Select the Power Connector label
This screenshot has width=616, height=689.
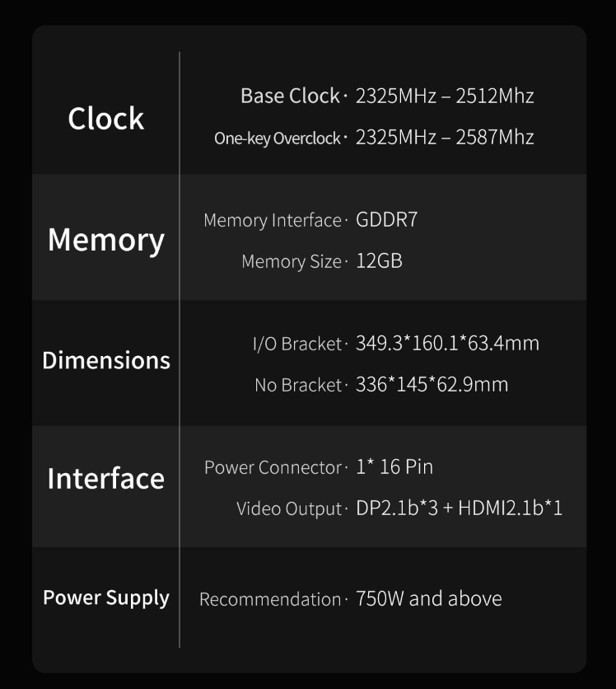pos(273,467)
